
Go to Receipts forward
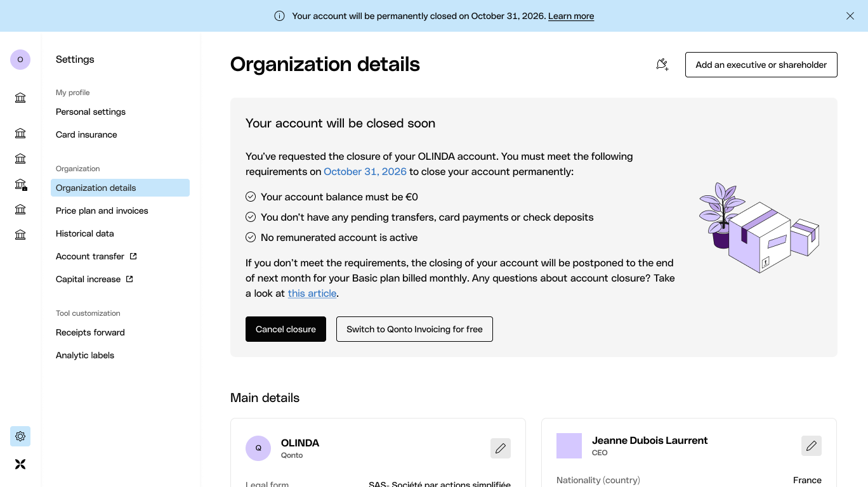90,332
